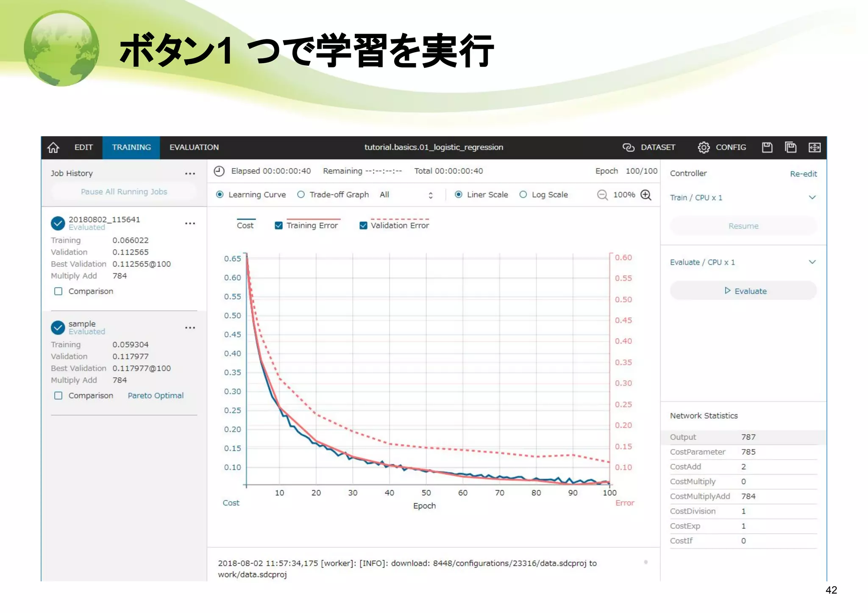Open the All filter dropdown
The height and width of the screenshot is (613, 868).
[x=406, y=195]
